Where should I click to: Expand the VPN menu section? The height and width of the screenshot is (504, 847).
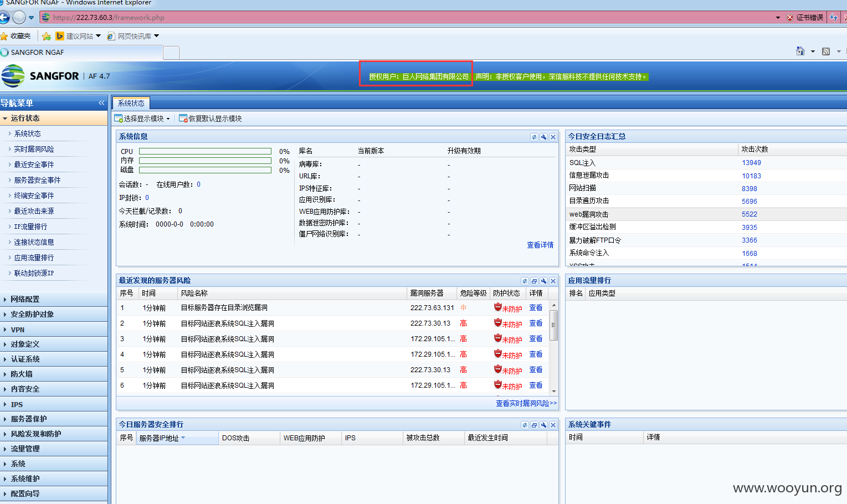(x=54, y=330)
